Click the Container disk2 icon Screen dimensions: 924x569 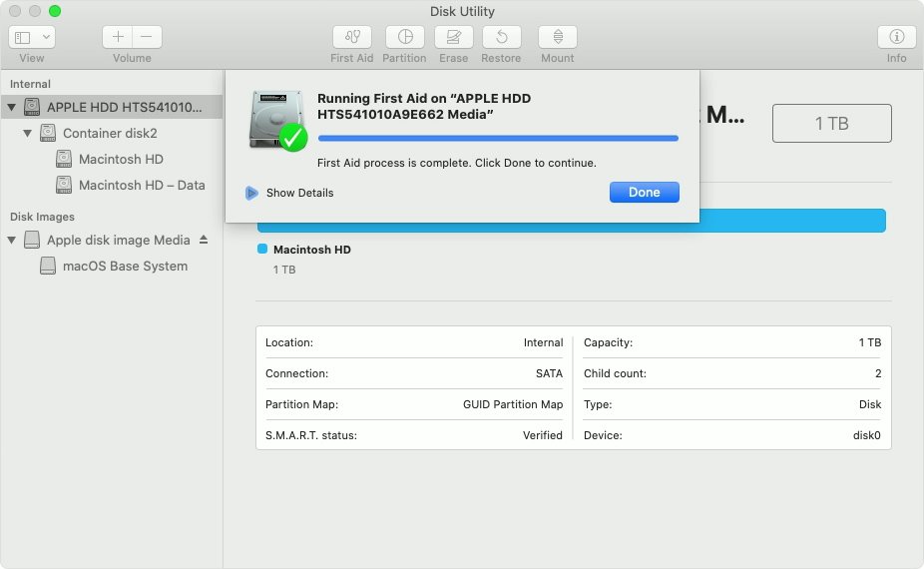[48, 133]
